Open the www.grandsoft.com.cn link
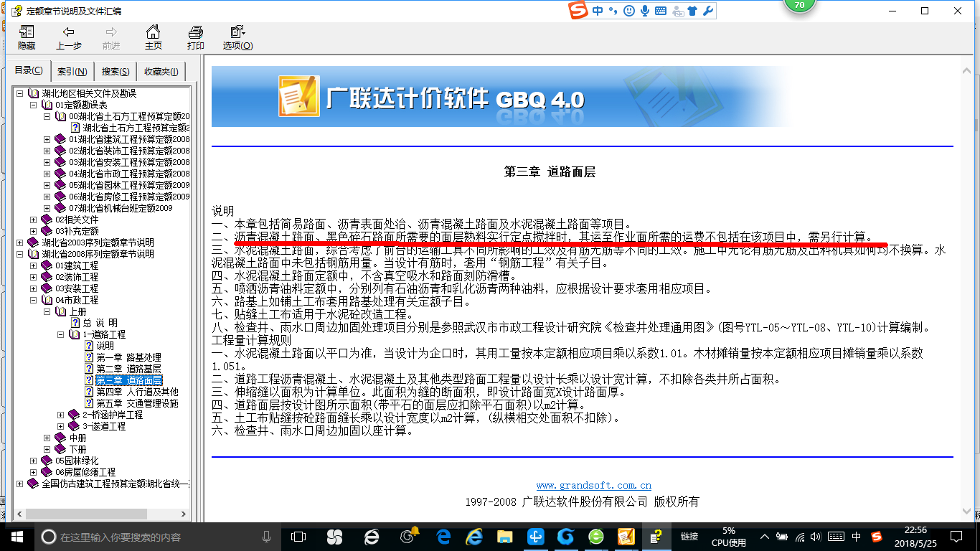The height and width of the screenshot is (551, 980). [594, 486]
